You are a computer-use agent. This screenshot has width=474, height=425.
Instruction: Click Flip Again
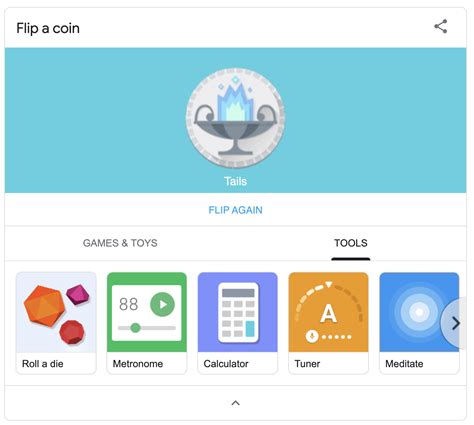[235, 210]
